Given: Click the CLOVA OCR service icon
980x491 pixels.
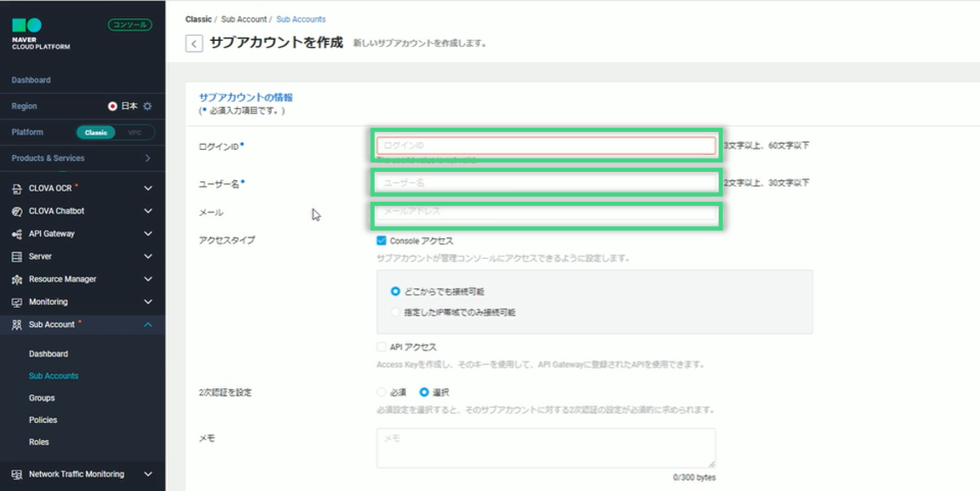Looking at the screenshot, I should coord(17,188).
